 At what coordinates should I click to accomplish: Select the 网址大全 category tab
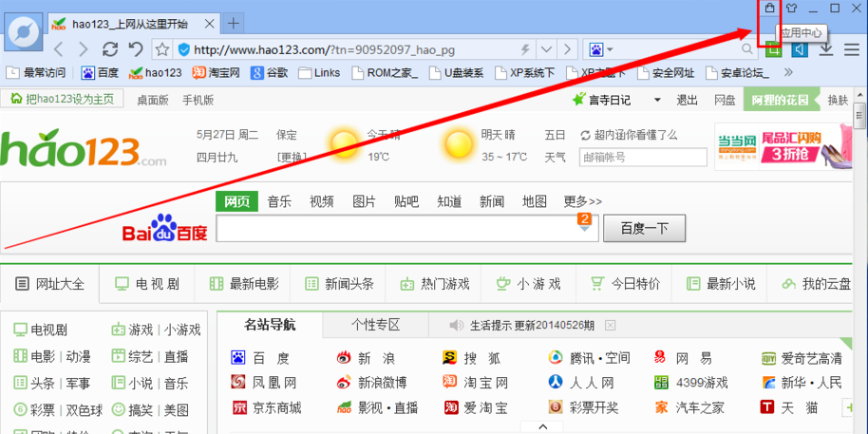[49, 285]
